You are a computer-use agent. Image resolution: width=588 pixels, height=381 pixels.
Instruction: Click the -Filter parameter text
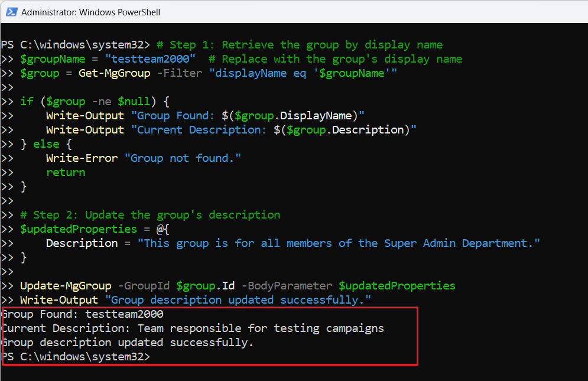pos(180,73)
